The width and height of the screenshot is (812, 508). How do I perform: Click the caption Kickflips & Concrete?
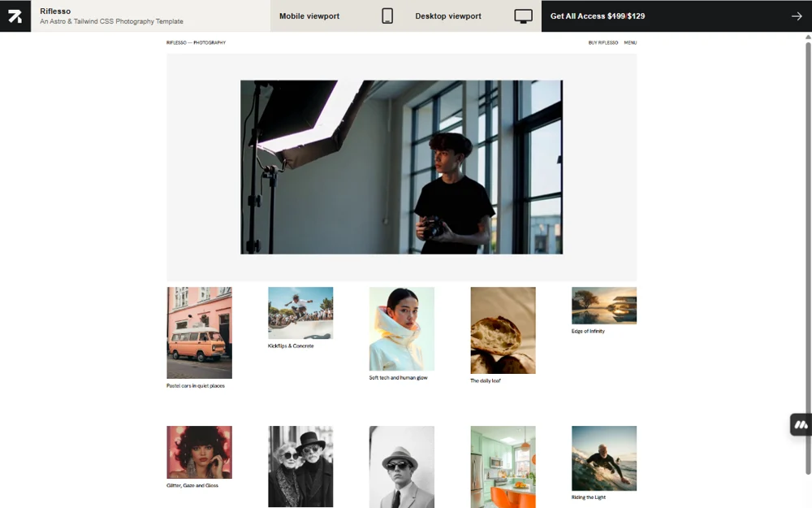(291, 345)
